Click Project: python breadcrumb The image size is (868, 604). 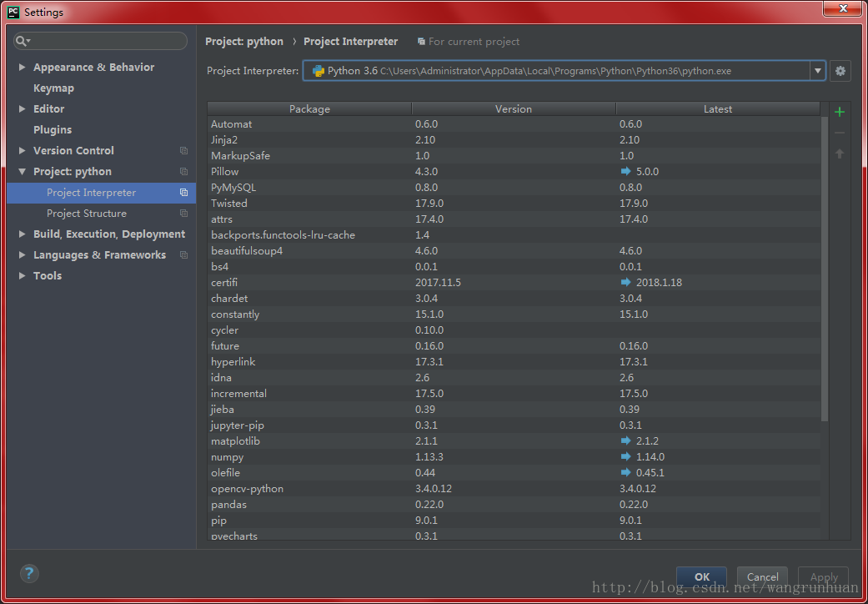(x=244, y=42)
